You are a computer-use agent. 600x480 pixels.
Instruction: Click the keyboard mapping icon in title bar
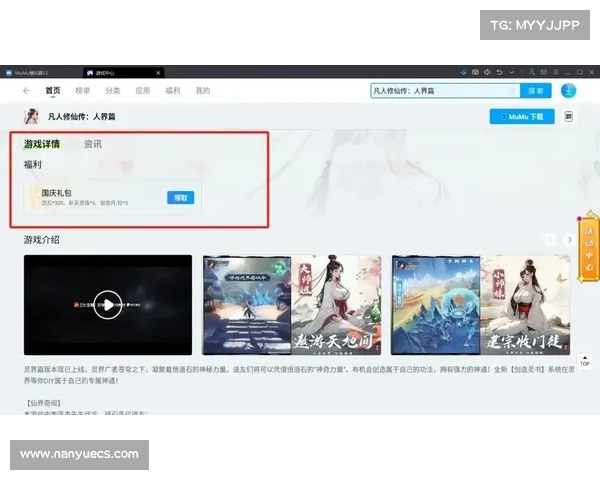pos(475,72)
